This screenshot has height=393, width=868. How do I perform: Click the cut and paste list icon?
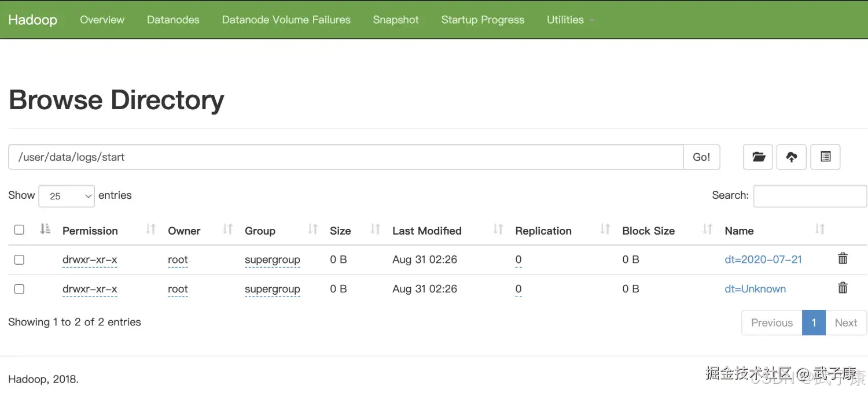coord(825,157)
